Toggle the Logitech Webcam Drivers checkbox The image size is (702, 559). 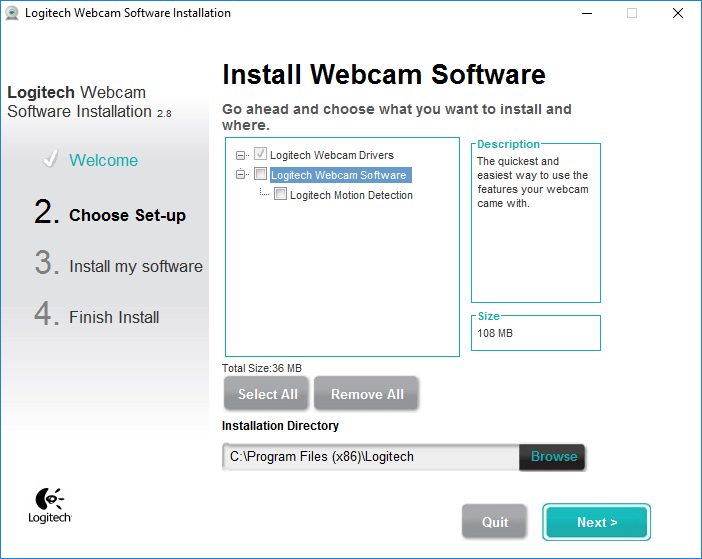260,154
